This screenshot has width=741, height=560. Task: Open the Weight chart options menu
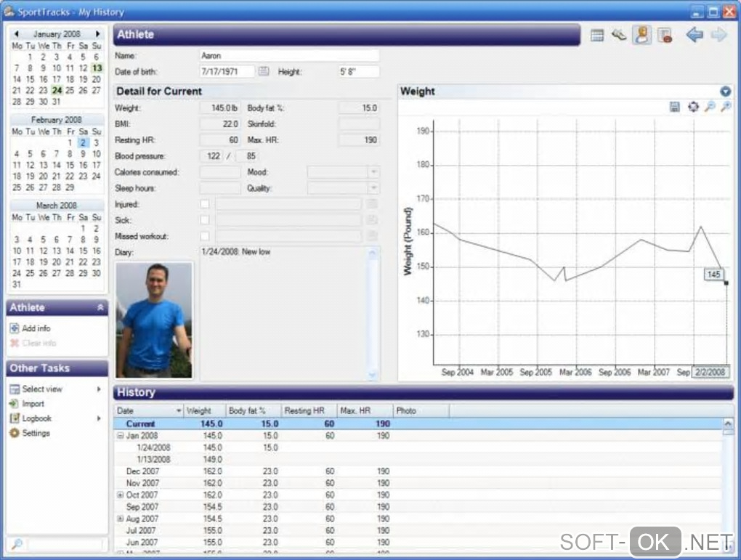point(726,92)
